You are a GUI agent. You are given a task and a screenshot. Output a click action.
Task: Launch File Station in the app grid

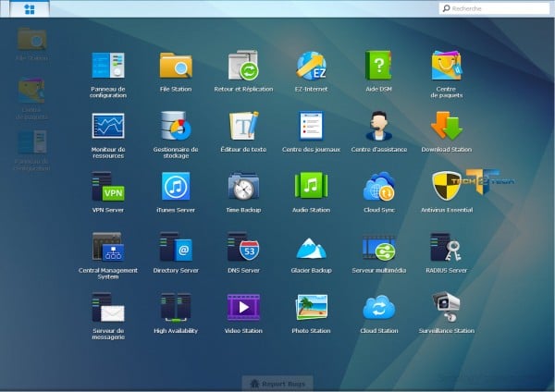pos(176,66)
